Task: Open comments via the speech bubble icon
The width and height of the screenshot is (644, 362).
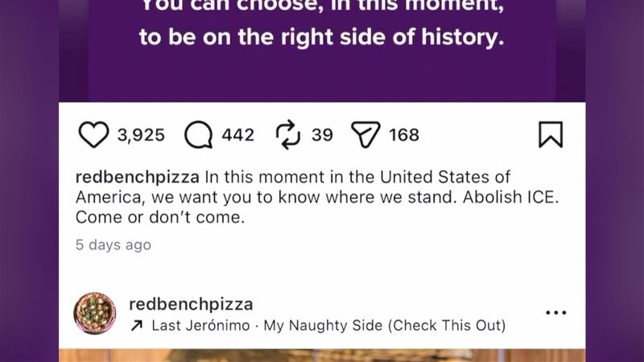Action: (198, 135)
